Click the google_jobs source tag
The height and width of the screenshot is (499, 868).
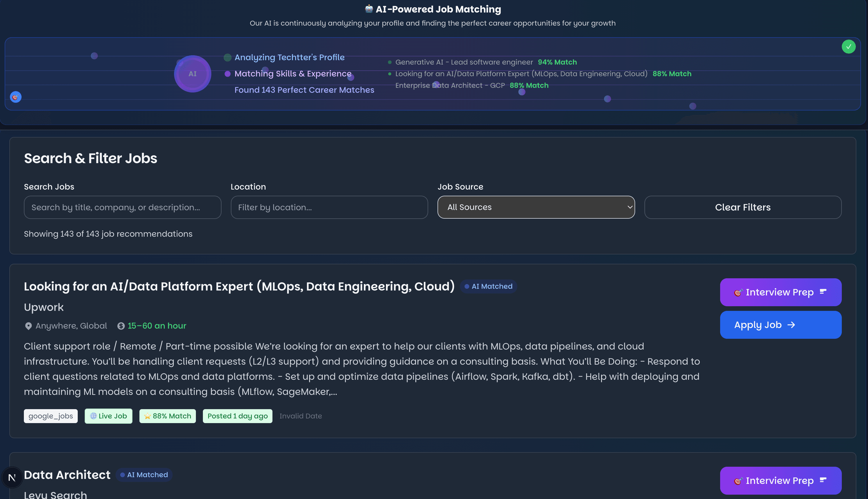[50, 416]
